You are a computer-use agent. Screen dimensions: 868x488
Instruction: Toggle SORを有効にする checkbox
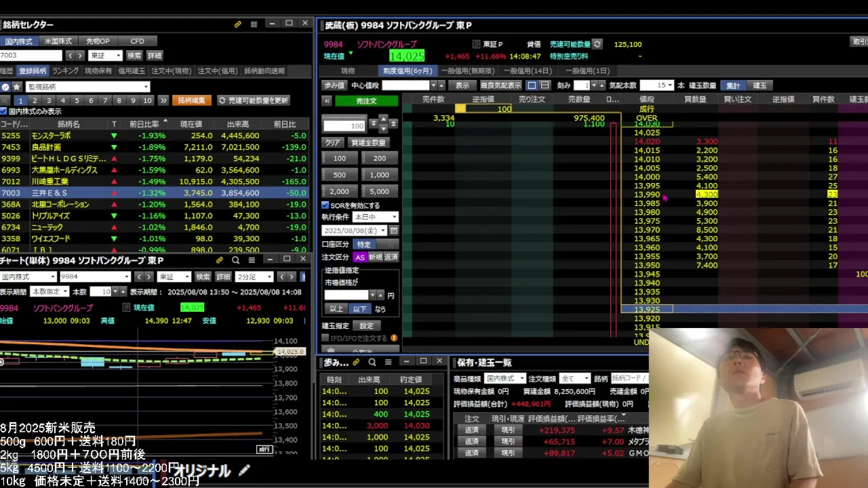click(x=325, y=205)
